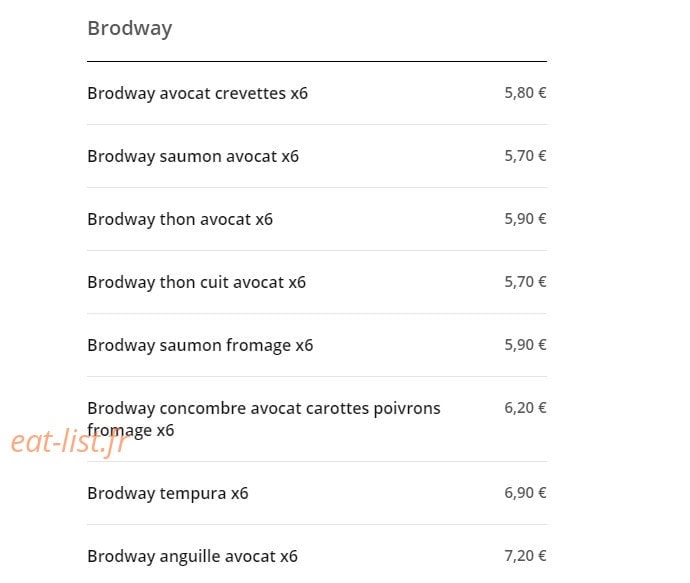The width and height of the screenshot is (690, 583).
Task: Select Brodway thon cuit avocat x6
Action: pos(196,282)
